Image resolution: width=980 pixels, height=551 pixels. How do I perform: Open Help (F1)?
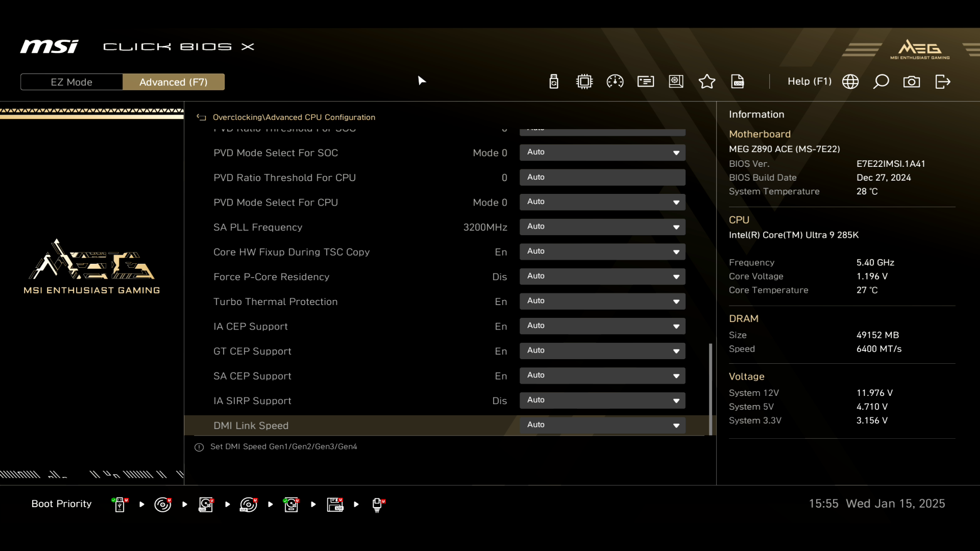[809, 82]
